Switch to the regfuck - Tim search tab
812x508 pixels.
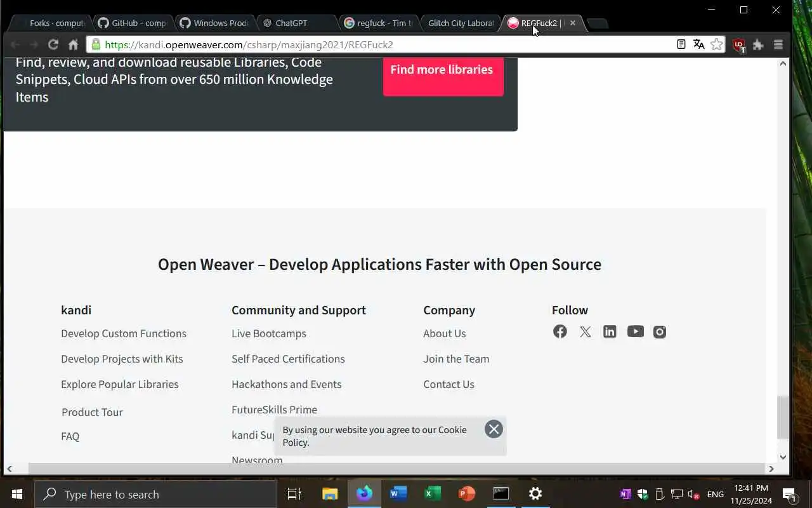pyautogui.click(x=378, y=23)
